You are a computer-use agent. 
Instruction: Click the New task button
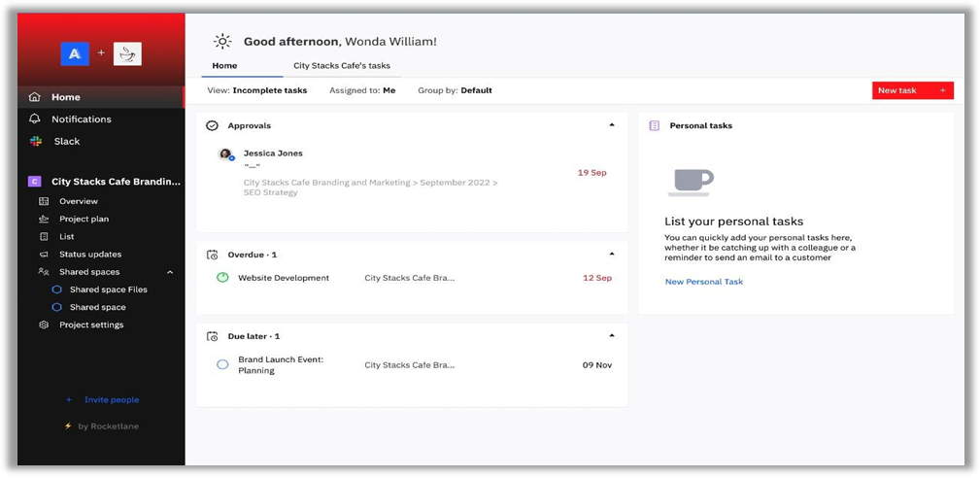click(912, 90)
